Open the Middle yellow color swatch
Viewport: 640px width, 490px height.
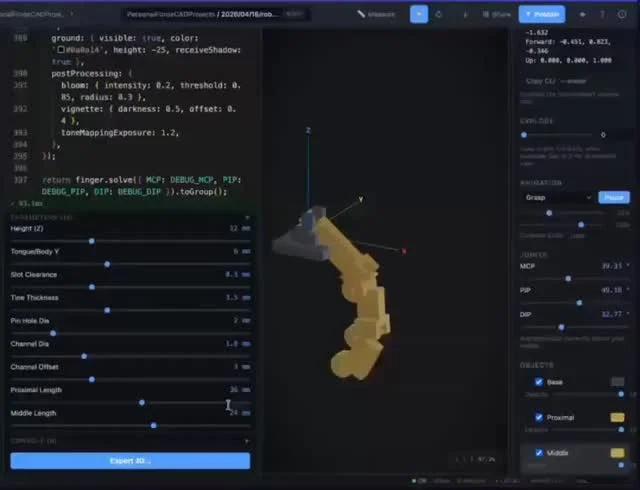pyautogui.click(x=618, y=452)
